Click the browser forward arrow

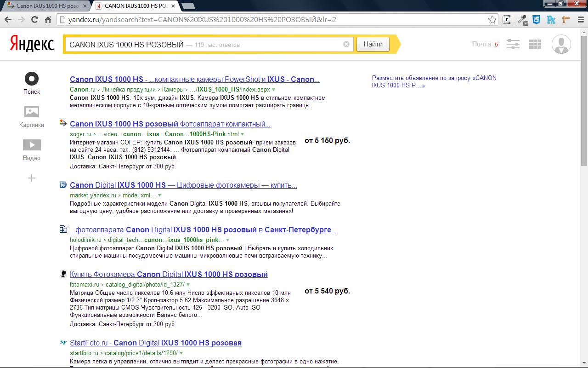[x=21, y=20]
